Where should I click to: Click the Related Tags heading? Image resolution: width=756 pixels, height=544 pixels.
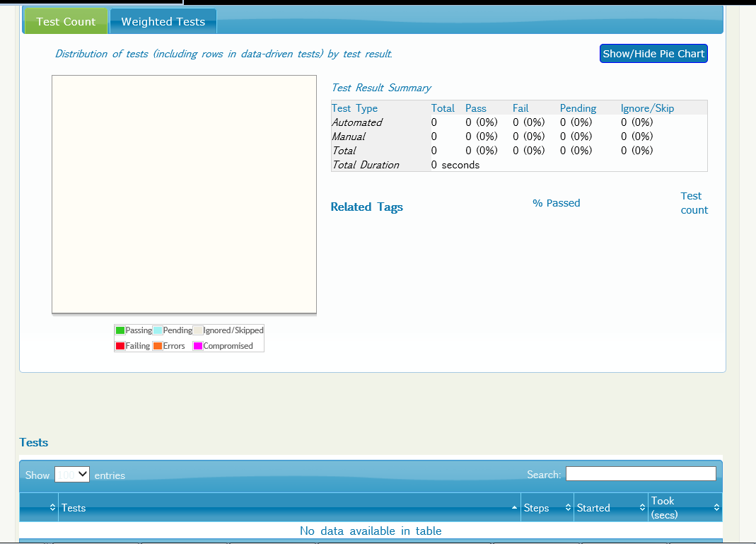point(366,207)
